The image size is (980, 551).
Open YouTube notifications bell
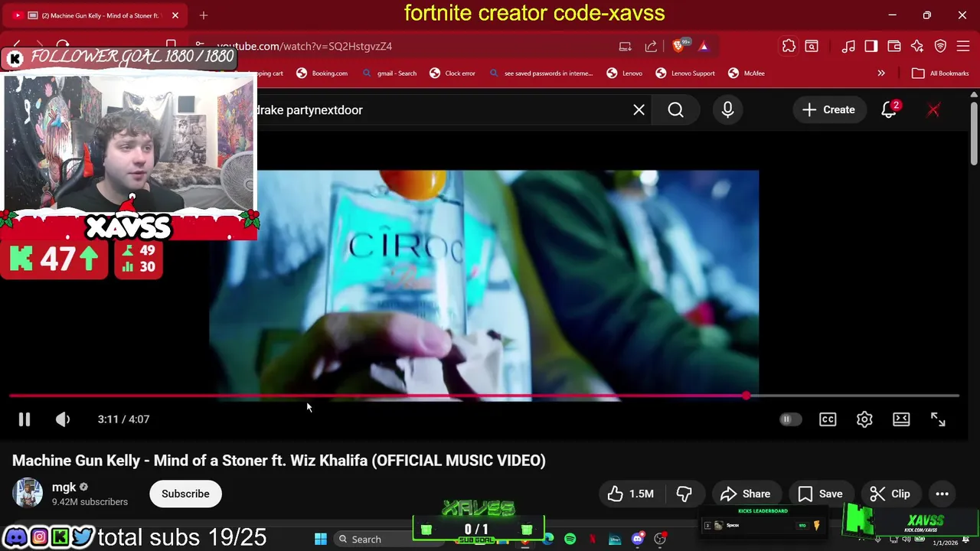pyautogui.click(x=889, y=110)
